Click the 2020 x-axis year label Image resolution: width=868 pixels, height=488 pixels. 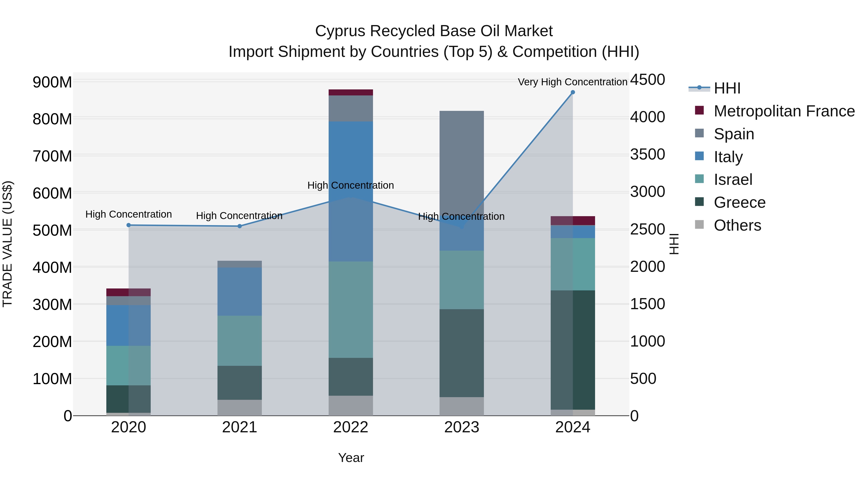pos(128,427)
